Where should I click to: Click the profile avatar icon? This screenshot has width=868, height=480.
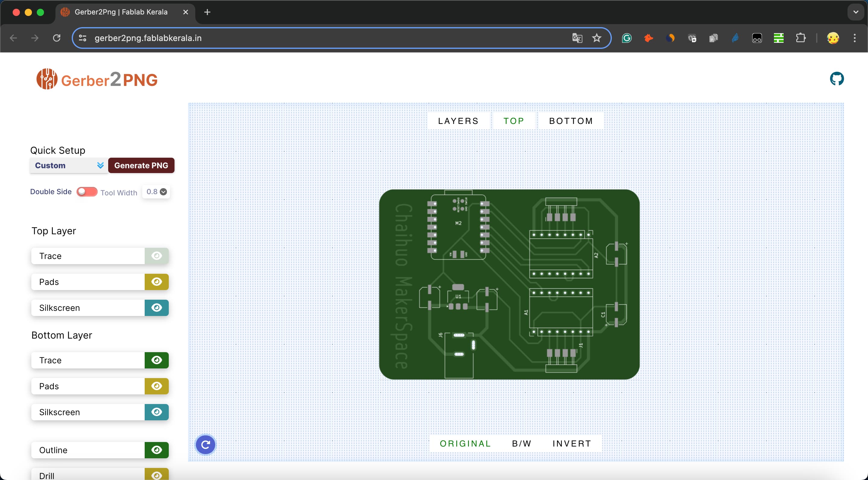(833, 38)
